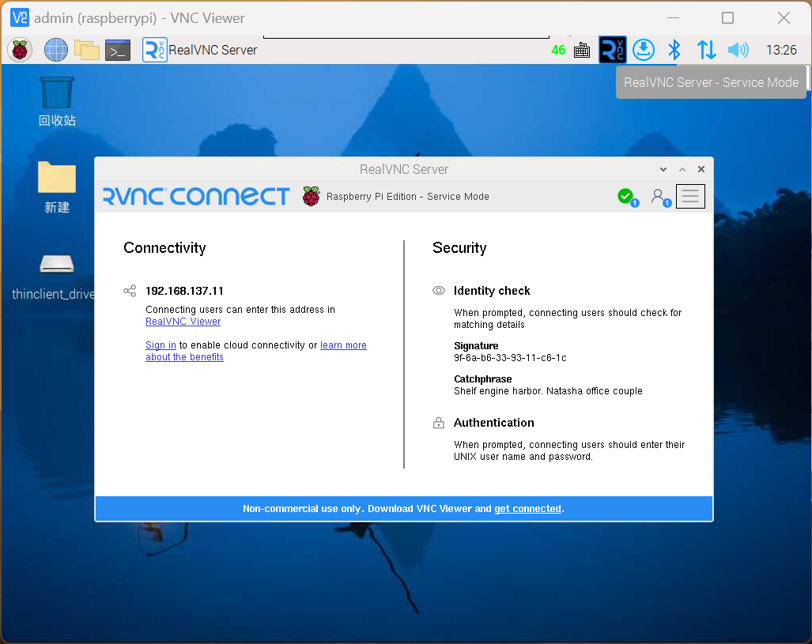
Task: Click the panel clock showing 13:26
Action: point(781,51)
